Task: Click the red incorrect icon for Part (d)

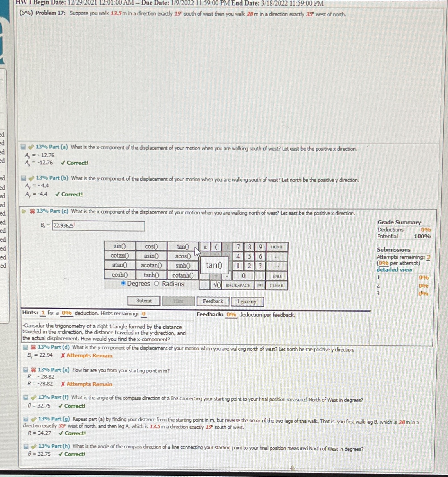Action: click(x=33, y=347)
